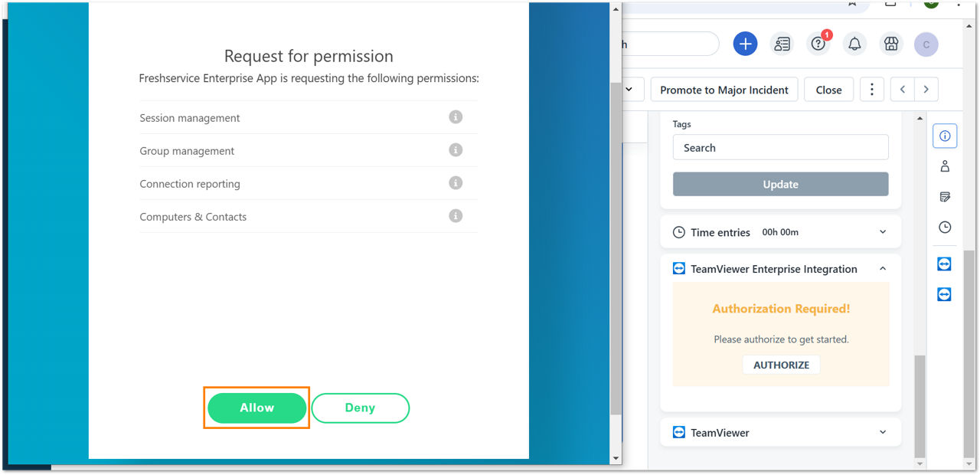Open the marketplace store icon

coord(890,44)
